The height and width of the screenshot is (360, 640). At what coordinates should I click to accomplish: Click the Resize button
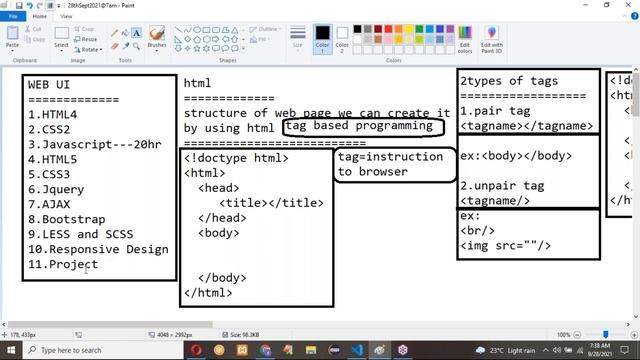pos(86,39)
